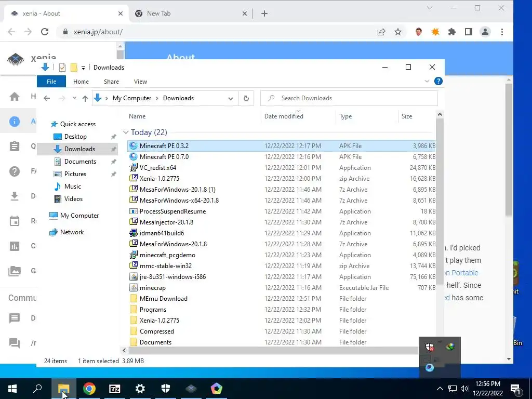The width and height of the screenshot is (532, 399).
Task: Open Music in the navigation pane
Action: [x=72, y=187]
